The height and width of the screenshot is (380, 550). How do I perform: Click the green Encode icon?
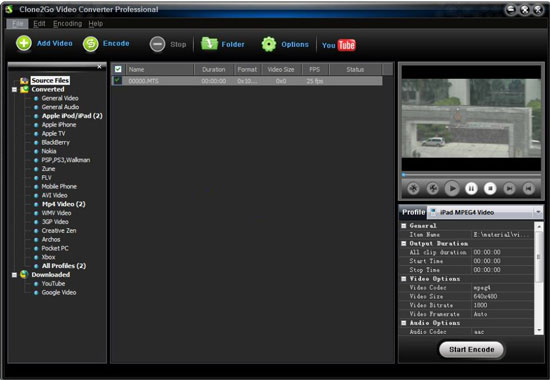90,44
